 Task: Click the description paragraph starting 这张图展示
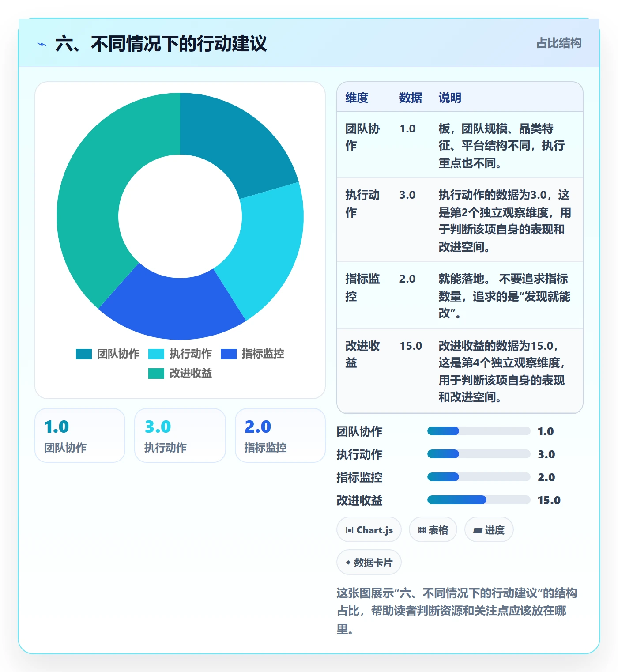click(x=456, y=611)
